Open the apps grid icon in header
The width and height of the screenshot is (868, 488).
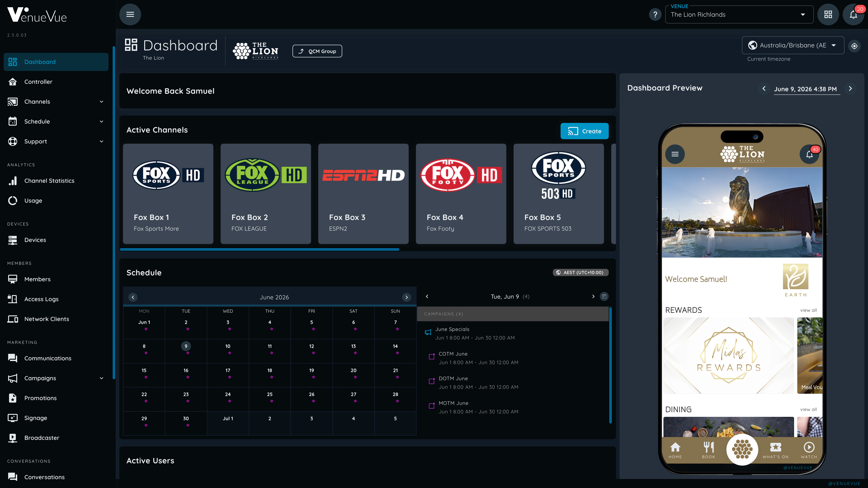pyautogui.click(x=828, y=14)
